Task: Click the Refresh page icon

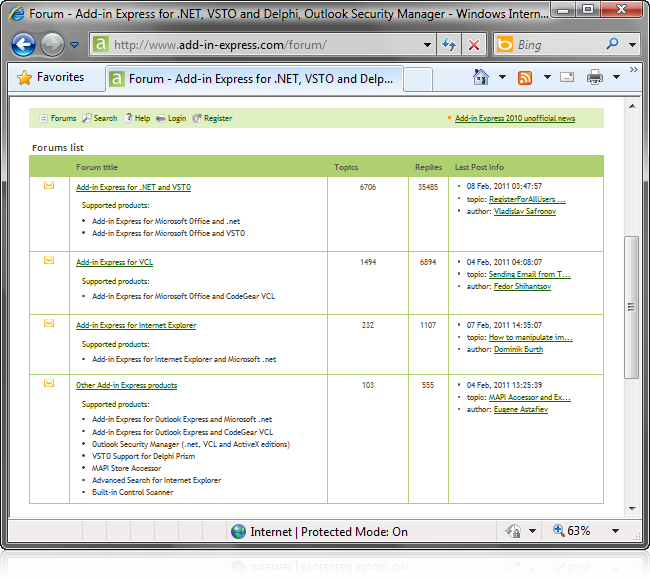Action: (x=449, y=44)
